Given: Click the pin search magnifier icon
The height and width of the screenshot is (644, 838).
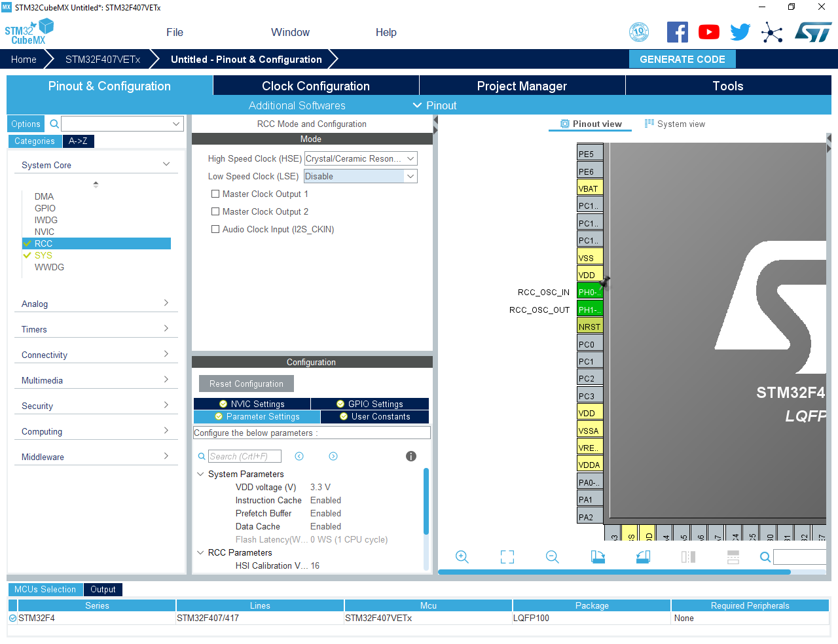Looking at the screenshot, I should click(x=765, y=557).
